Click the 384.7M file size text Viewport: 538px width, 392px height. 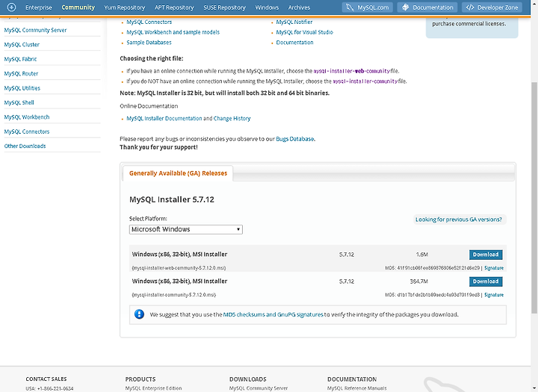[419, 281]
